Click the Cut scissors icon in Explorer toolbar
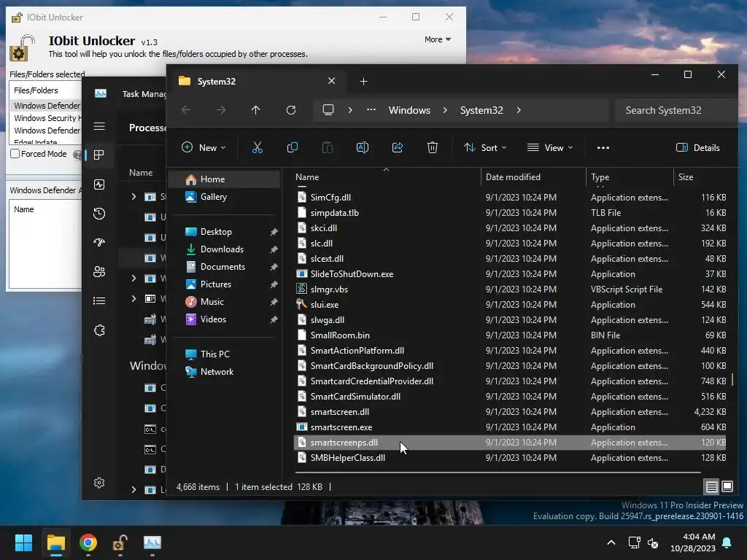This screenshot has height=560, width=747. click(x=258, y=147)
